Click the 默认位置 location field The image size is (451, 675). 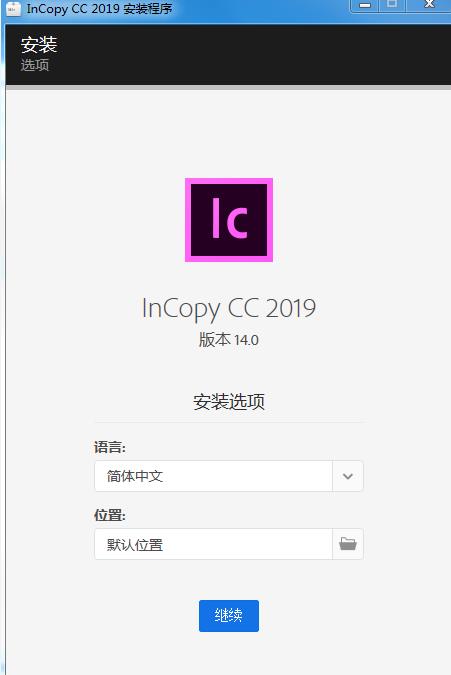[213, 544]
